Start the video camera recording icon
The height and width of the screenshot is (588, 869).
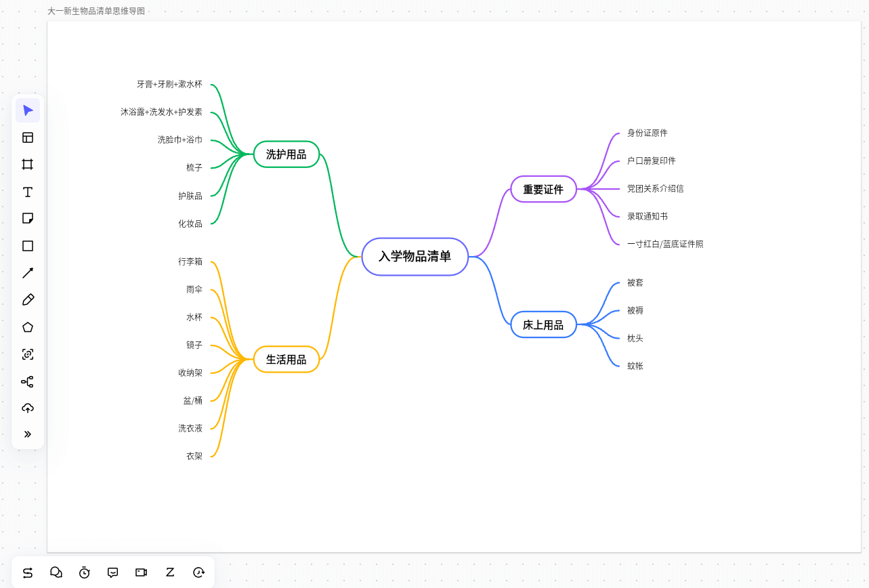142,572
